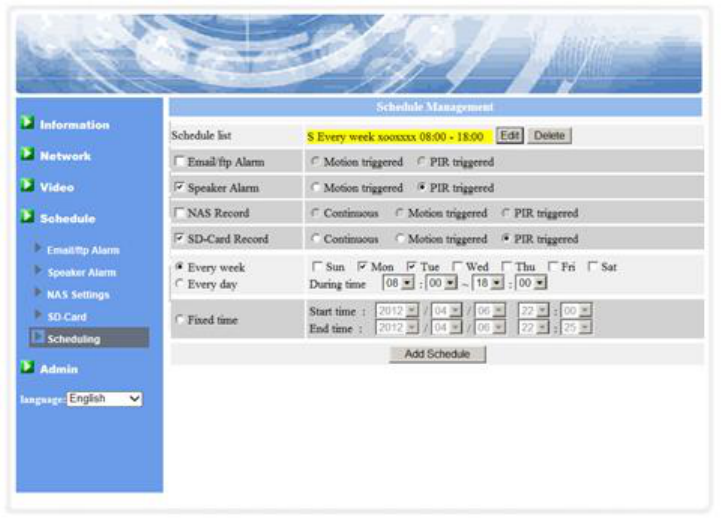Viewport: 724px width, 522px height.
Task: Click the triangle icon beside Email/ftp Alarm submenu
Action: [38, 248]
